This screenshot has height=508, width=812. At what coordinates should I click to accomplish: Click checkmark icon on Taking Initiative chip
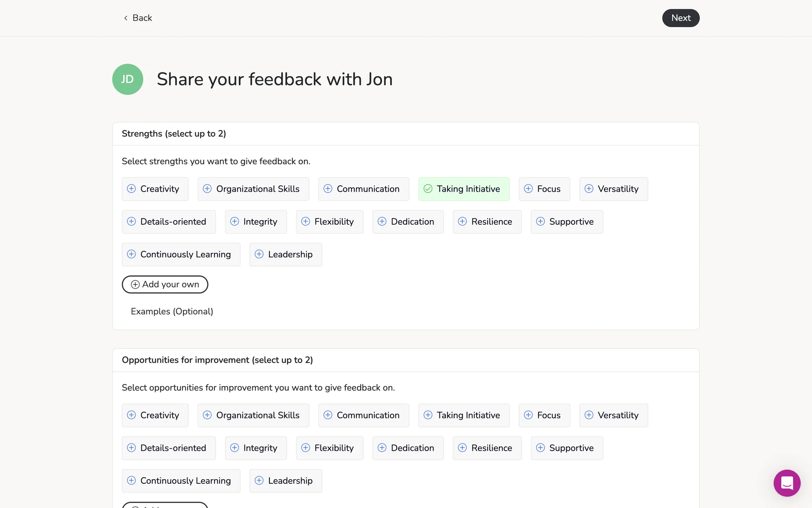tap(428, 189)
